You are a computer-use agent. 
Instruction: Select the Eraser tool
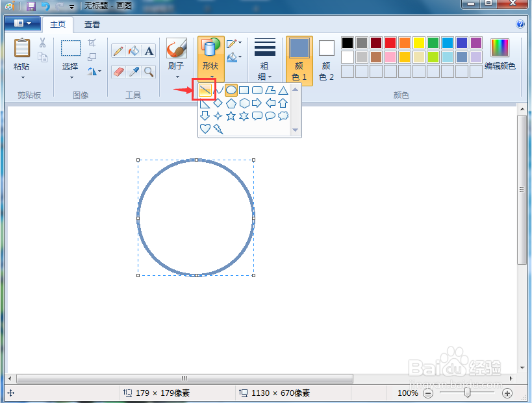(118, 72)
